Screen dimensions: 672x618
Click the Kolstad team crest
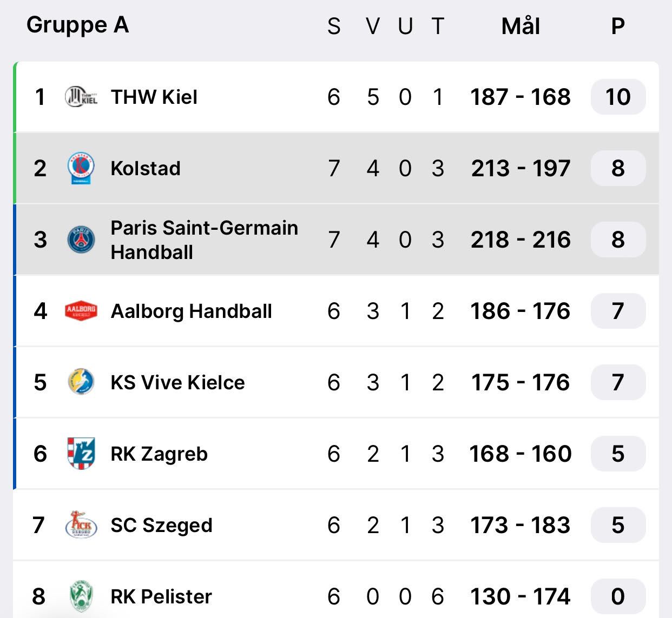(81, 168)
